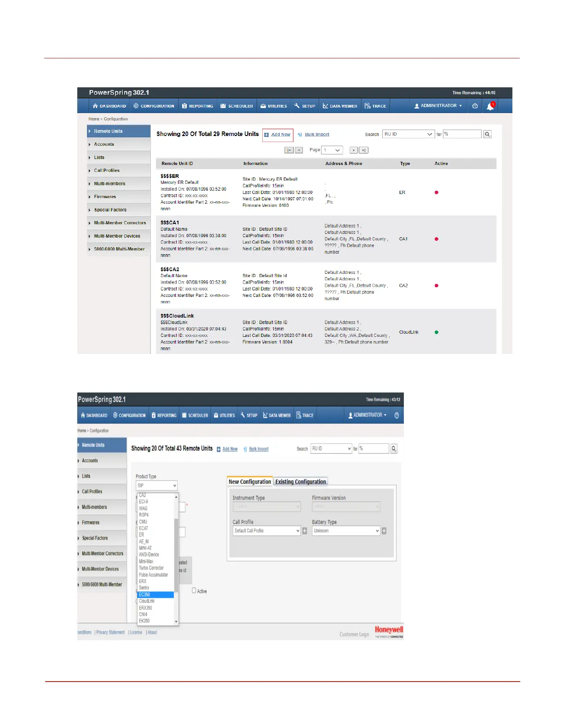Go to next page with > button
The height and width of the screenshot is (728, 563).
tap(354, 150)
